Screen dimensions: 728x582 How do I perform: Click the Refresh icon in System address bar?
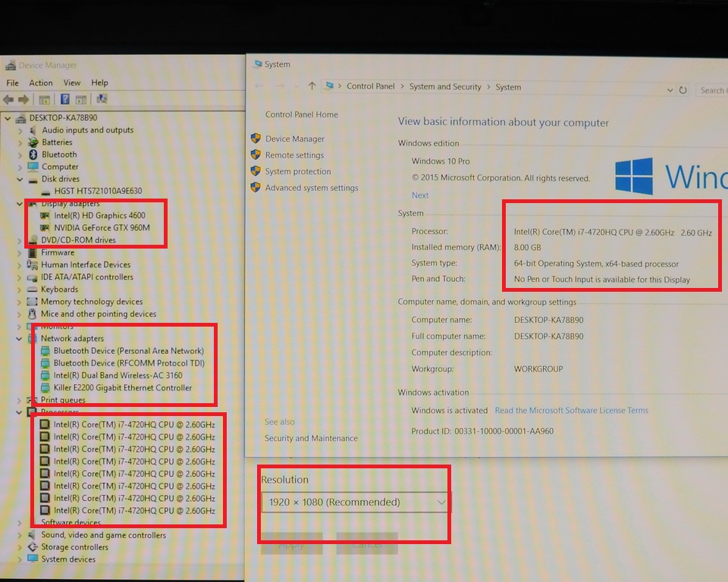683,90
